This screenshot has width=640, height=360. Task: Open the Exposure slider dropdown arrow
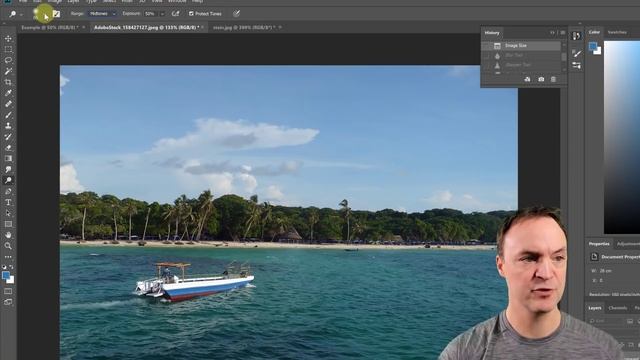(x=162, y=14)
